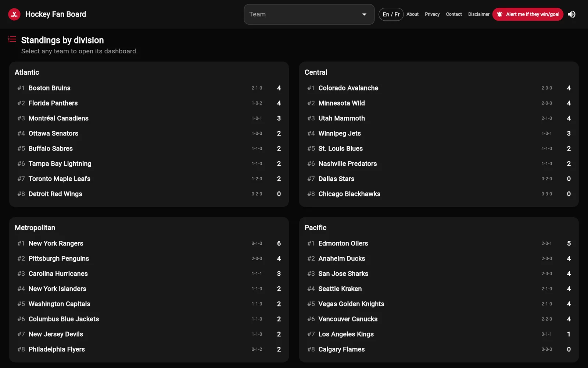
Task: Open the About page link
Action: pos(412,14)
